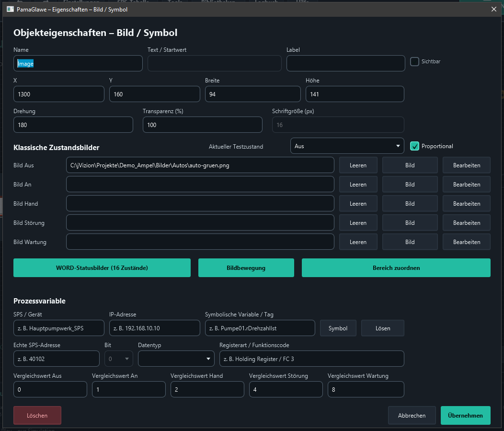Click Leeren in the Bild Aus row
Viewport: 504px width, 431px height.
358,165
